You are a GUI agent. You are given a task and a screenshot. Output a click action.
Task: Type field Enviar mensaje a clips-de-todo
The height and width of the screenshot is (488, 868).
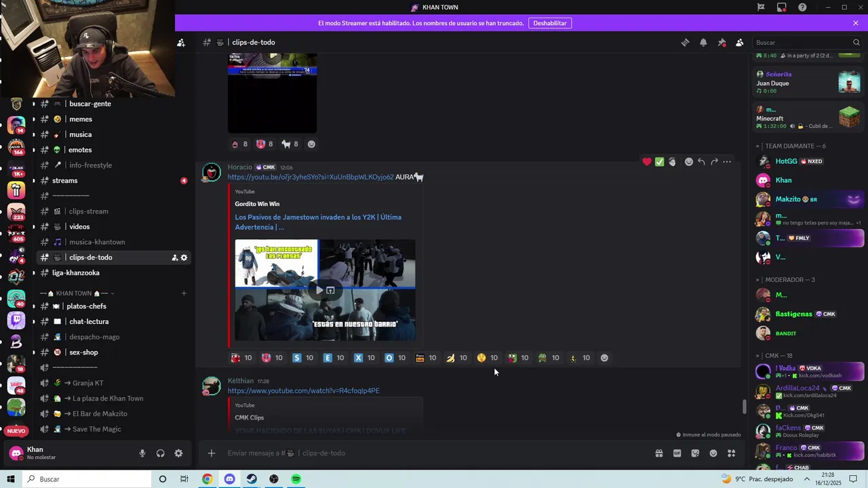(x=434, y=453)
